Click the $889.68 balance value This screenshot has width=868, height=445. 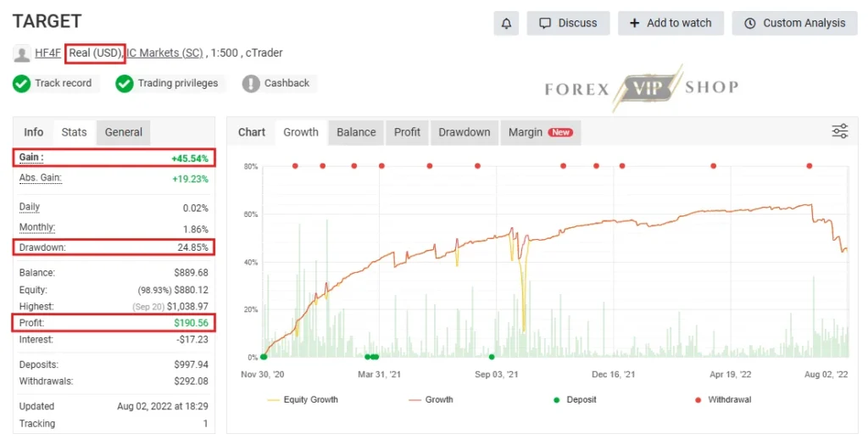pyautogui.click(x=191, y=273)
